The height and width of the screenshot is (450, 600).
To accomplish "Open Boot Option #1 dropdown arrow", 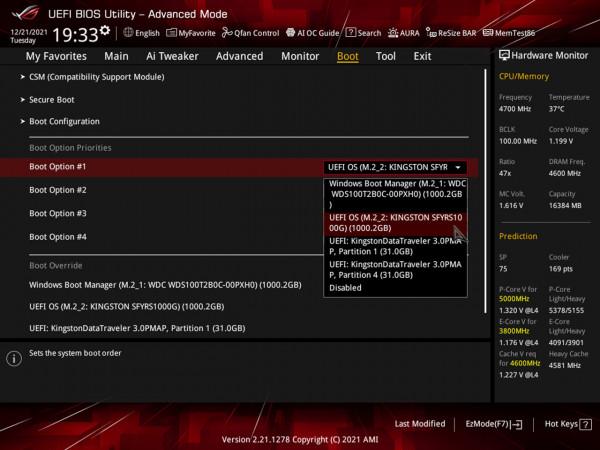I will (458, 167).
